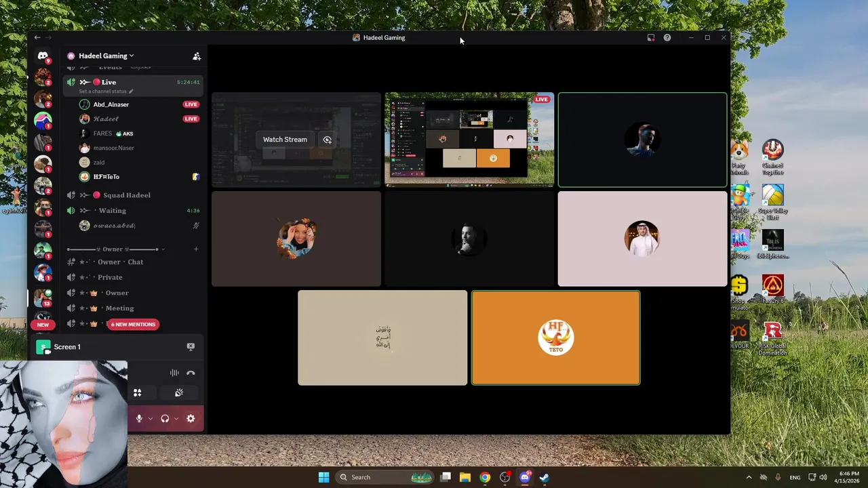
Task: Open user settings gear
Action: [191, 419]
